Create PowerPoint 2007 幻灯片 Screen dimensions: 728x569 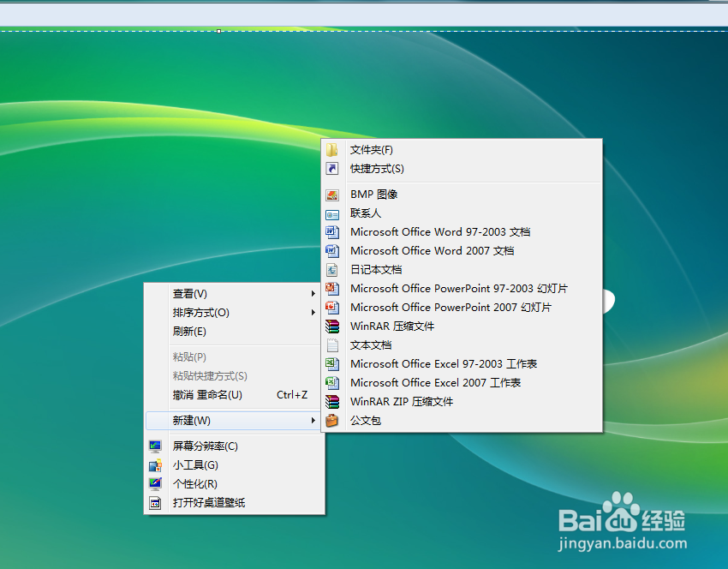pos(462,308)
